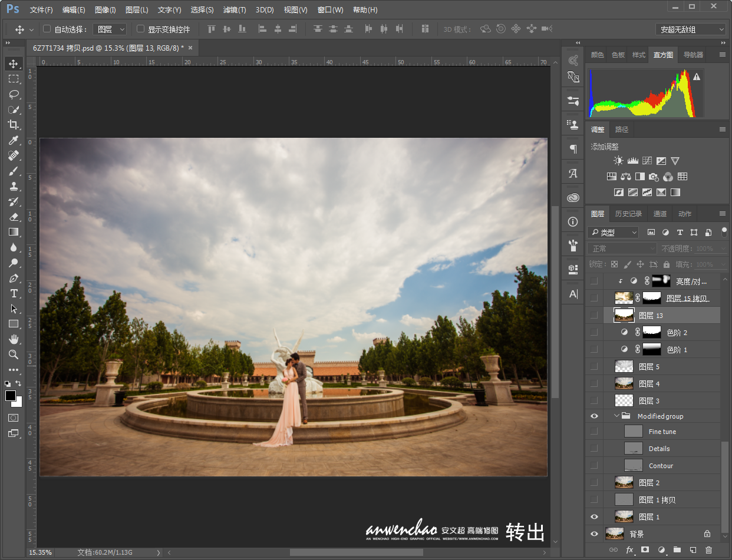Add a Photo Filter adjustment (camera icon)
Image resolution: width=732 pixels, height=560 pixels.
(654, 176)
